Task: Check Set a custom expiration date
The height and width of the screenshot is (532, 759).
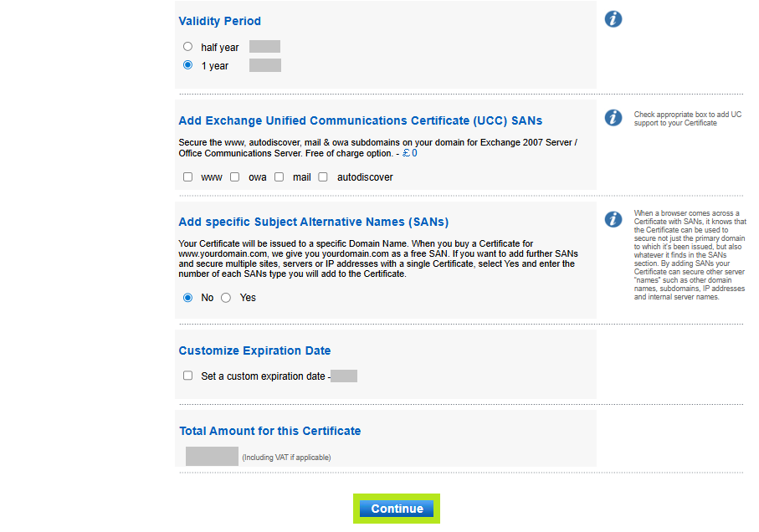Action: pos(187,375)
